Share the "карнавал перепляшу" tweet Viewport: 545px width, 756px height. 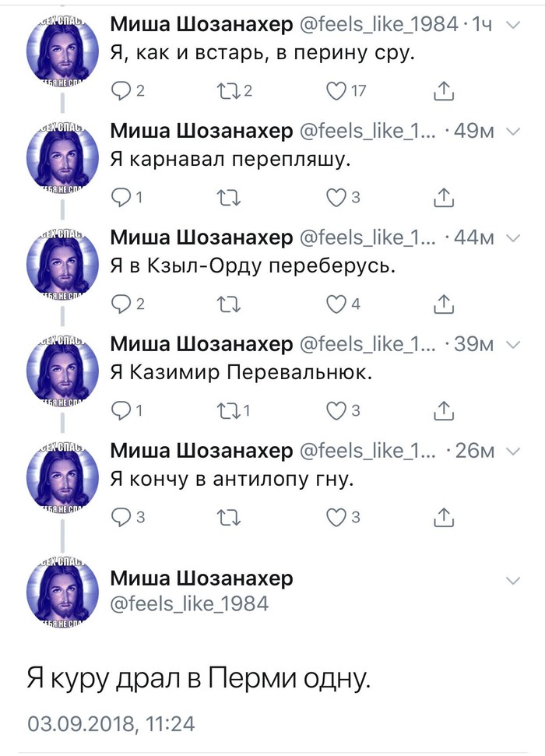click(442, 197)
